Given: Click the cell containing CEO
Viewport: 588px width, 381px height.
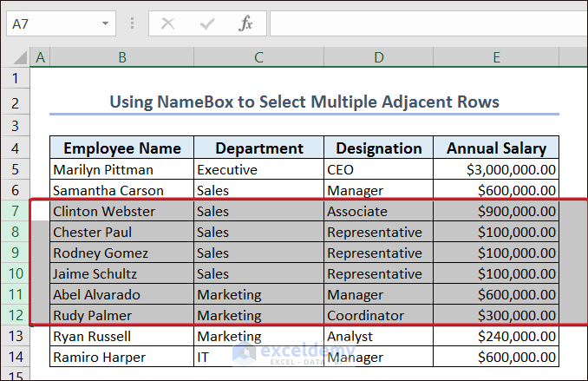Looking at the screenshot, I should (378, 169).
